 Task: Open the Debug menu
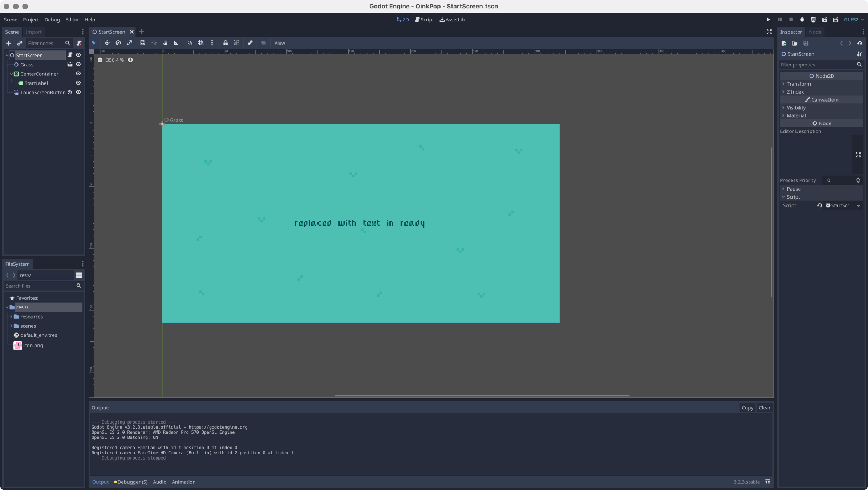[52, 20]
